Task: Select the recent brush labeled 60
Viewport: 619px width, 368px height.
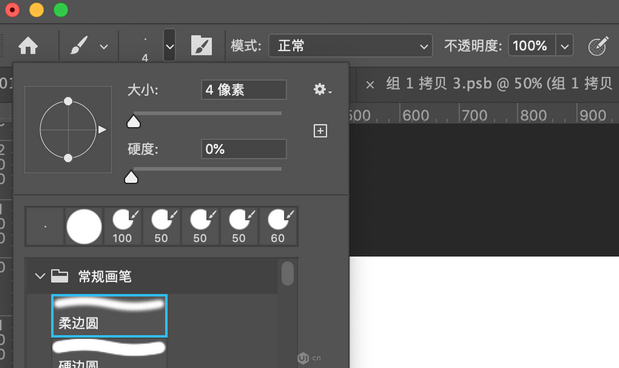Action: (x=278, y=227)
